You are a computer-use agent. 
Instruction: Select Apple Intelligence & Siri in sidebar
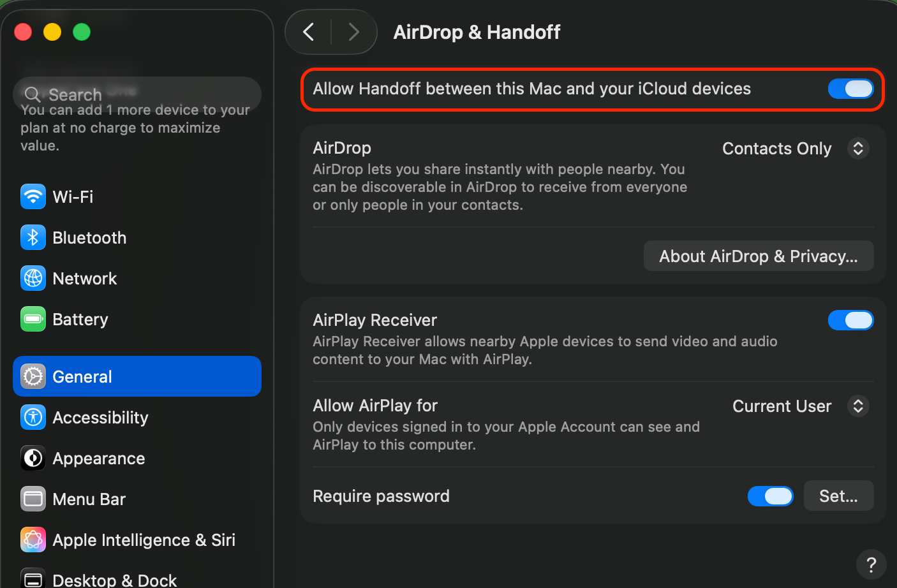[x=137, y=540]
